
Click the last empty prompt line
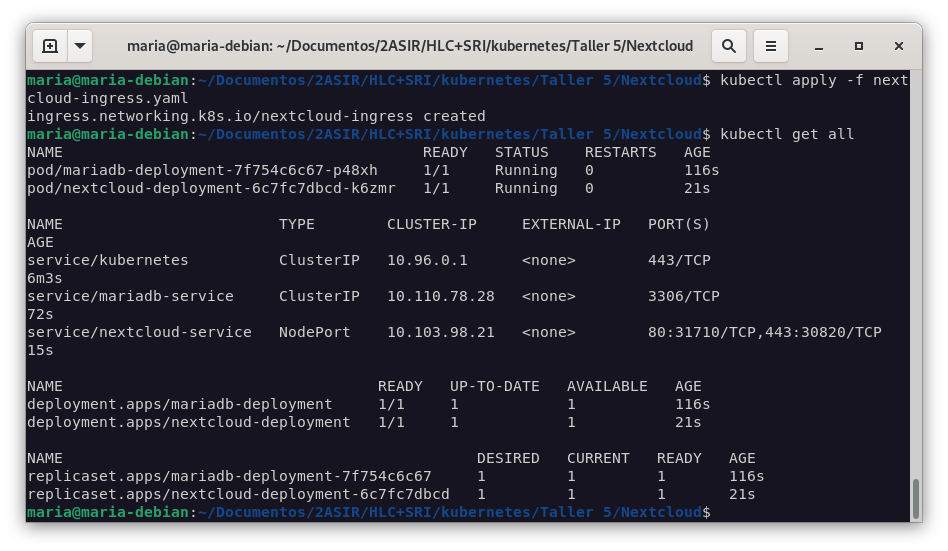tap(369, 513)
